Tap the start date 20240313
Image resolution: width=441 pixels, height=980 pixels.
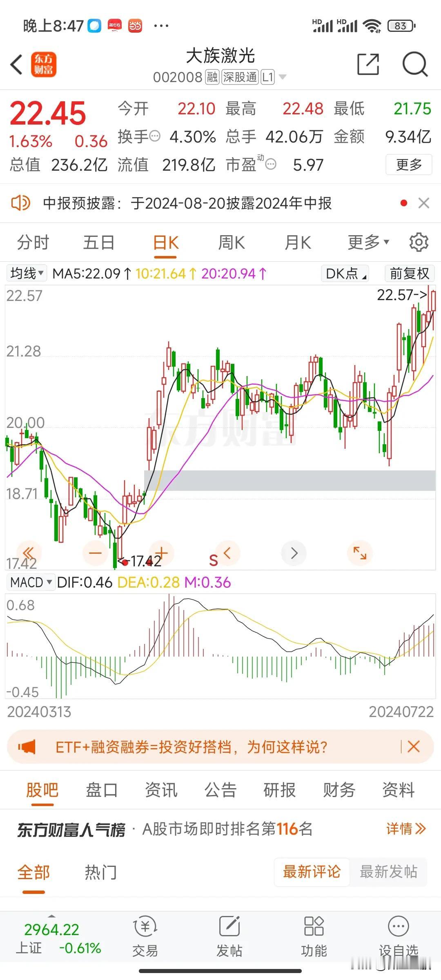(x=39, y=712)
